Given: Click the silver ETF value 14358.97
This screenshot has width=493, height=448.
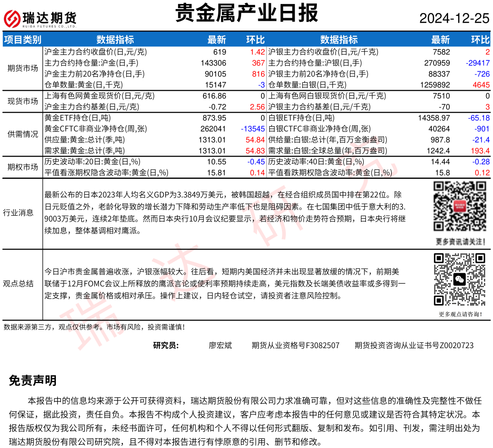Looking at the screenshot, I should pos(434,118).
